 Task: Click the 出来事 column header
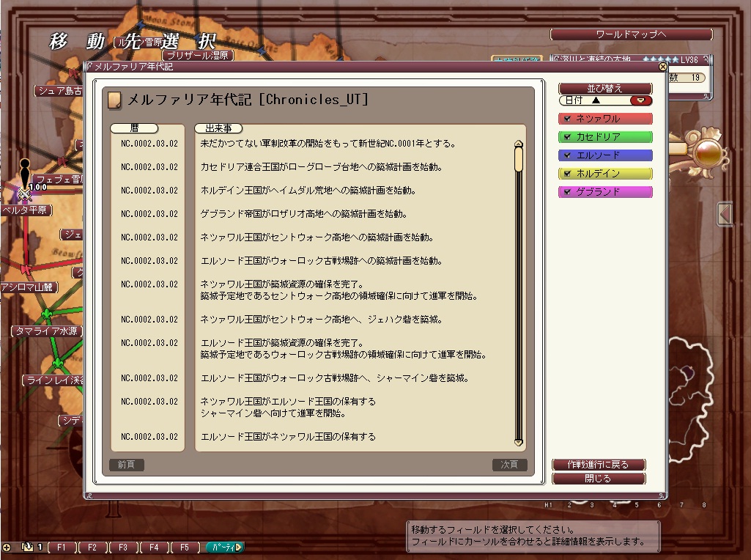(x=218, y=128)
